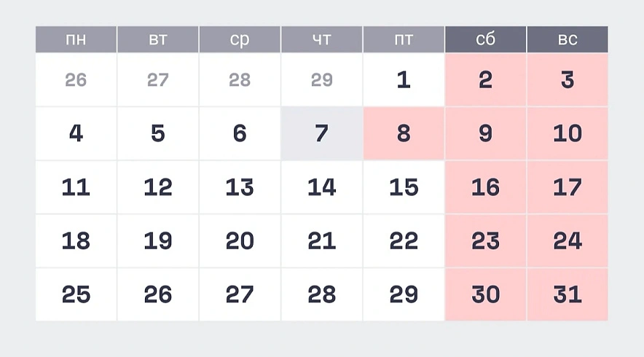Click the highlighted day 8 cell
Screen dimensions: 644x357
click(x=404, y=133)
